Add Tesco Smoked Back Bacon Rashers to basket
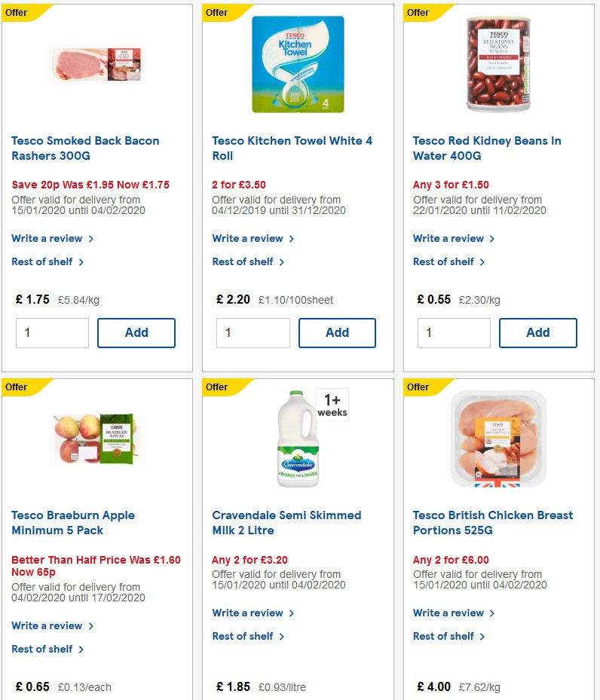This screenshot has width=600, height=700. coord(136,332)
